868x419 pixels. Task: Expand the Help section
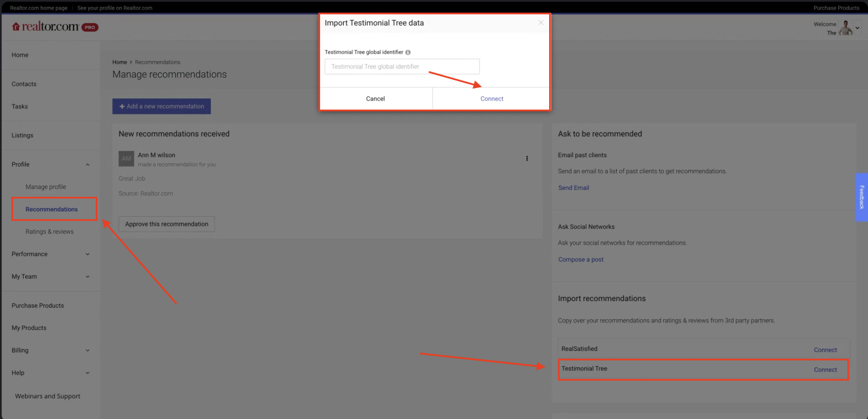pos(88,373)
